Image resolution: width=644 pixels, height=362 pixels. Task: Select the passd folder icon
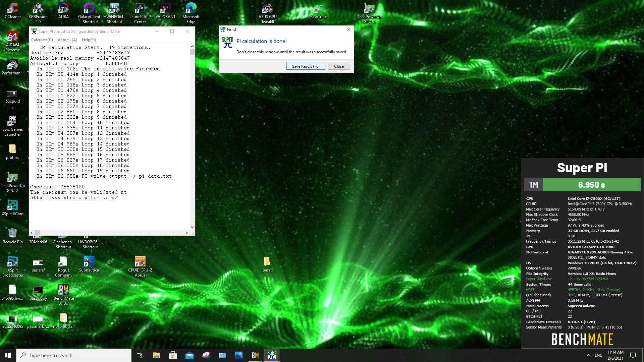(x=267, y=264)
